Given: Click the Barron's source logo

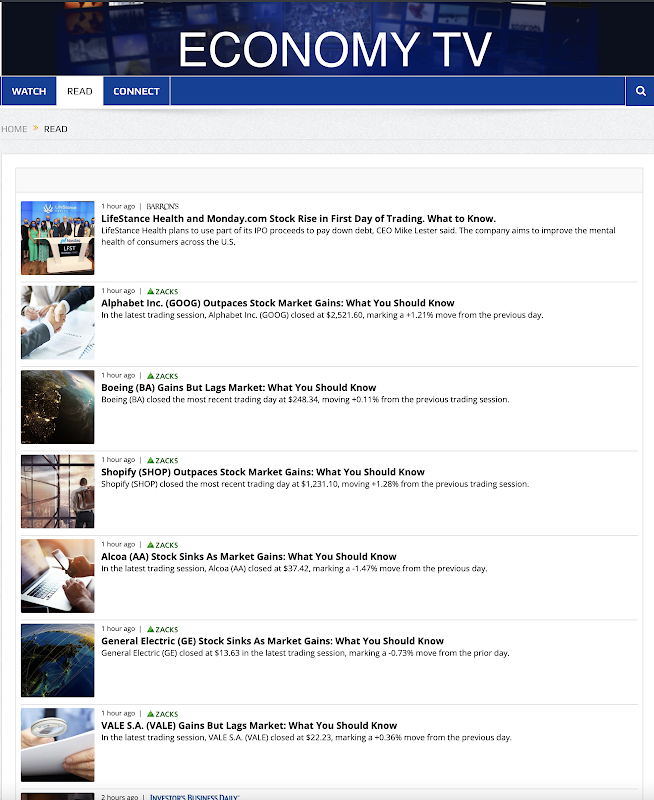Looking at the screenshot, I should [162, 207].
